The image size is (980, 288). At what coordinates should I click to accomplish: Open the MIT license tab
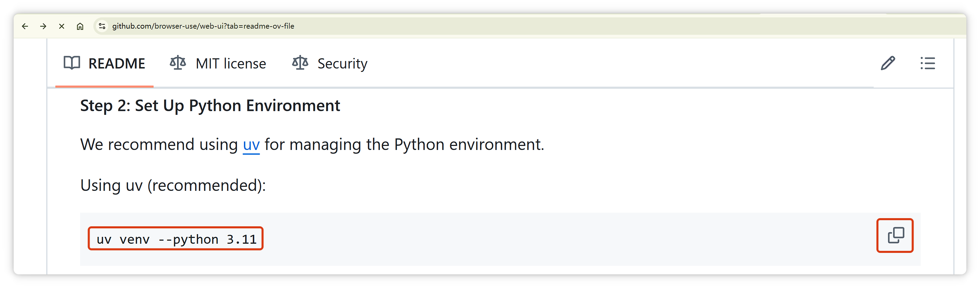(231, 63)
